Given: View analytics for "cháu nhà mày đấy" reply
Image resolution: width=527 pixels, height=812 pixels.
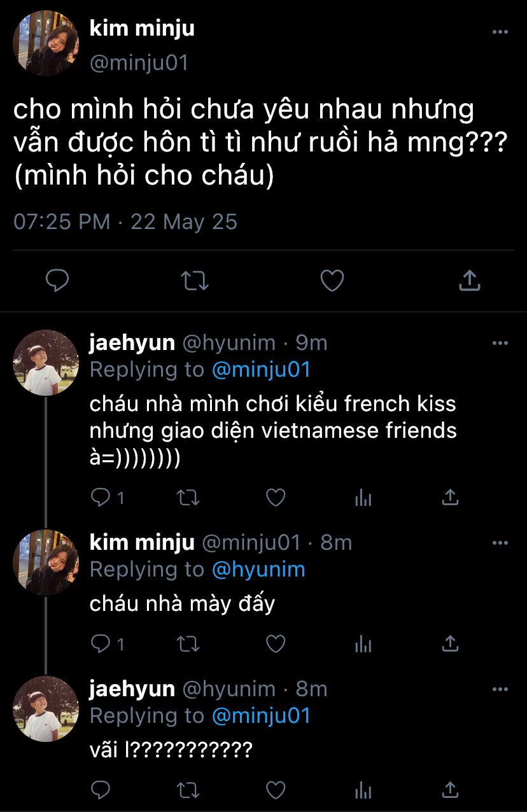Looking at the screenshot, I should coord(363,644).
